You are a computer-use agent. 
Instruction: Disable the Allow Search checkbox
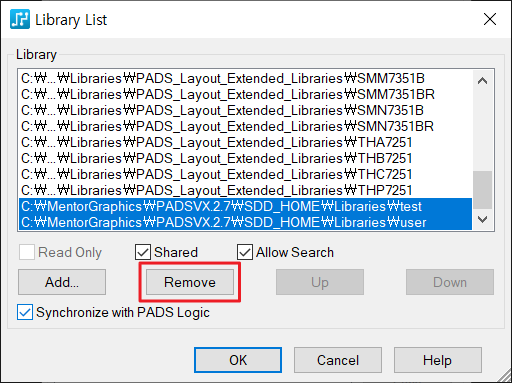click(245, 252)
